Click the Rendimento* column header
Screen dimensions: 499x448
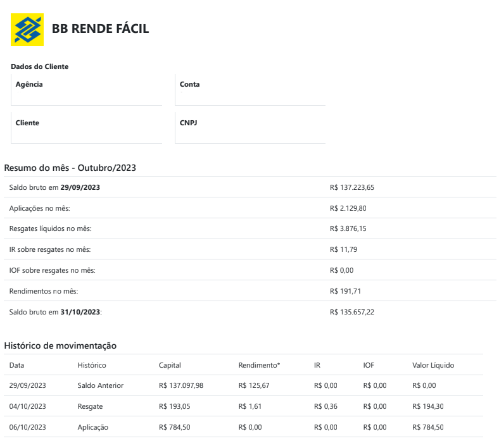point(259,365)
